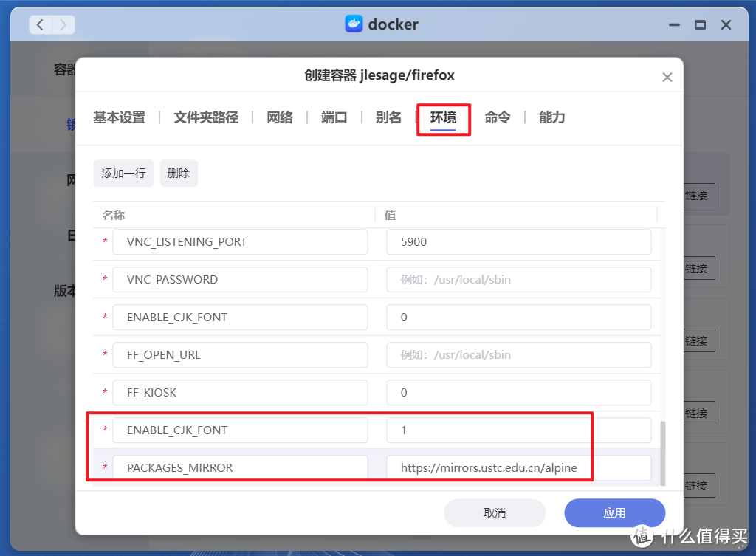Screen dimensions: 756x556
Task: Click the FF_KIOSK name field
Action: tap(240, 393)
